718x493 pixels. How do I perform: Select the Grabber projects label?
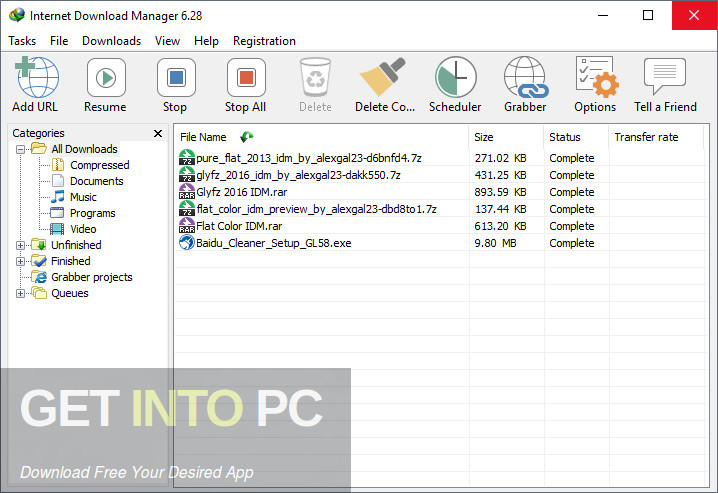click(92, 277)
